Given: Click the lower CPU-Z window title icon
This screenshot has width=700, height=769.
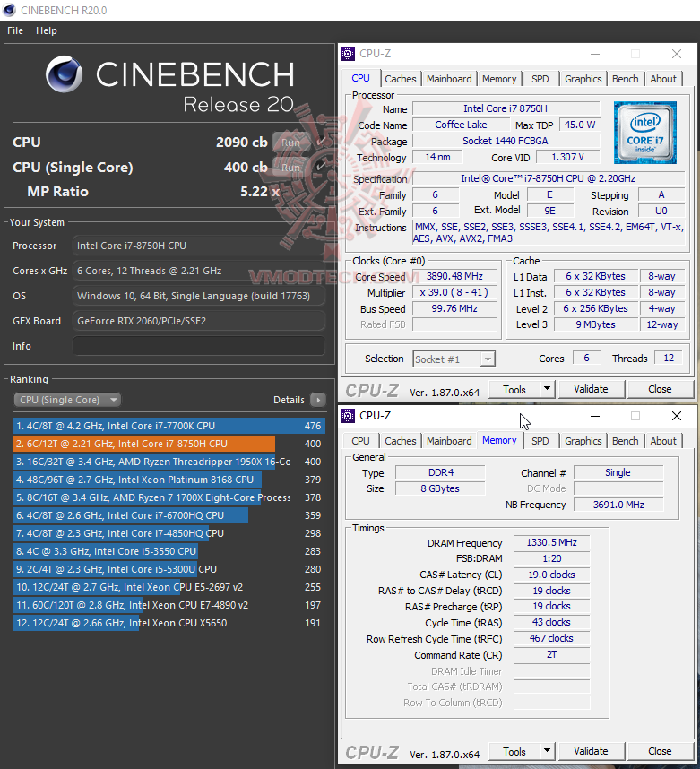Looking at the screenshot, I should 348,416.
